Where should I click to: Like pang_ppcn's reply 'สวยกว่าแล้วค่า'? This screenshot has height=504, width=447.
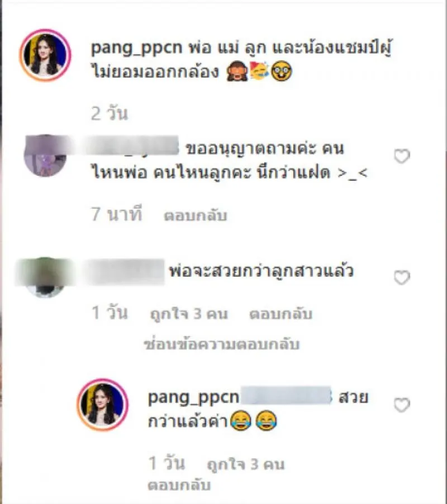(402, 405)
